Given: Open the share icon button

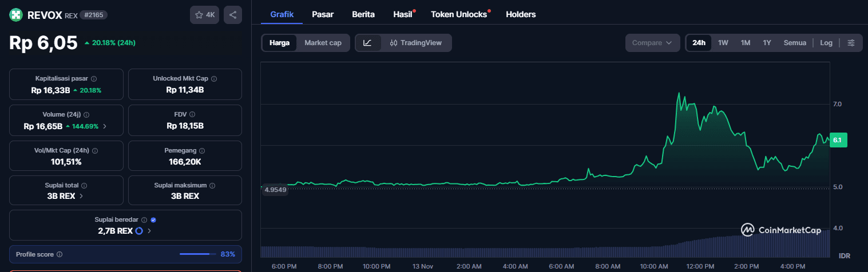Looking at the screenshot, I should (x=233, y=15).
